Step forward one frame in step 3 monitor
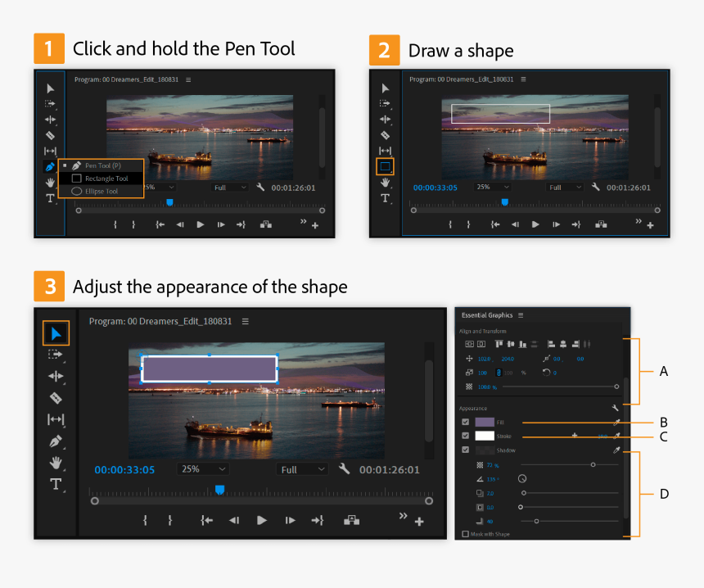This screenshot has width=704, height=588. tap(290, 520)
